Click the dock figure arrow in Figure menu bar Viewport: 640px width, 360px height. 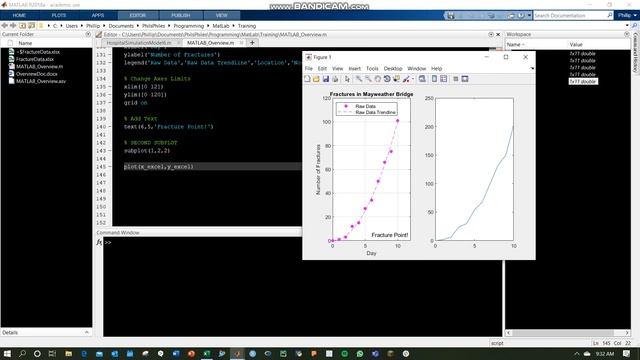[532, 69]
